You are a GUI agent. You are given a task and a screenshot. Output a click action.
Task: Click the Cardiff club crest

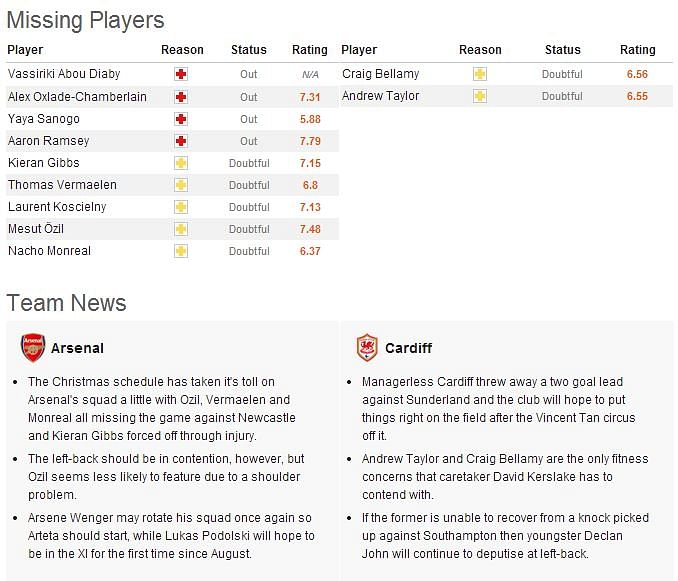pyautogui.click(x=367, y=347)
